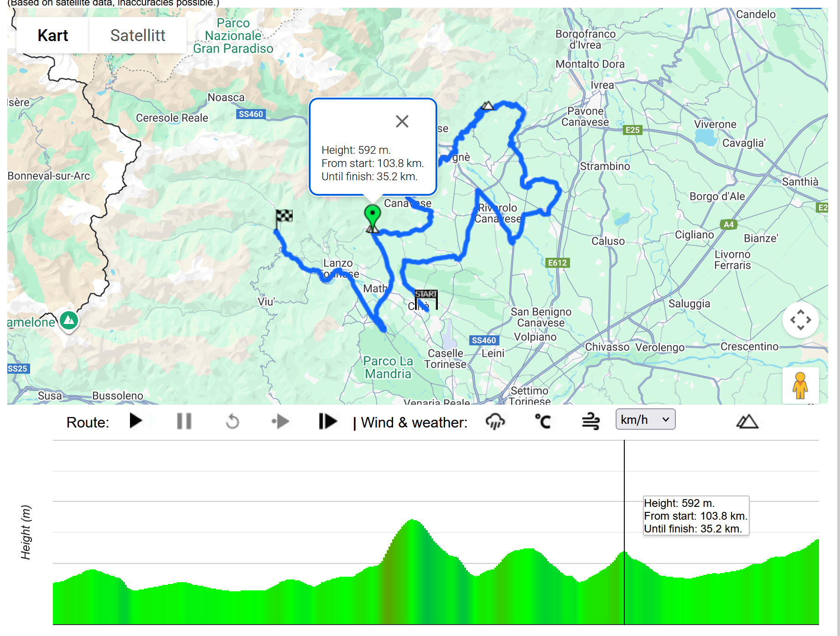
Task: Pause the route animation
Action: point(184,421)
